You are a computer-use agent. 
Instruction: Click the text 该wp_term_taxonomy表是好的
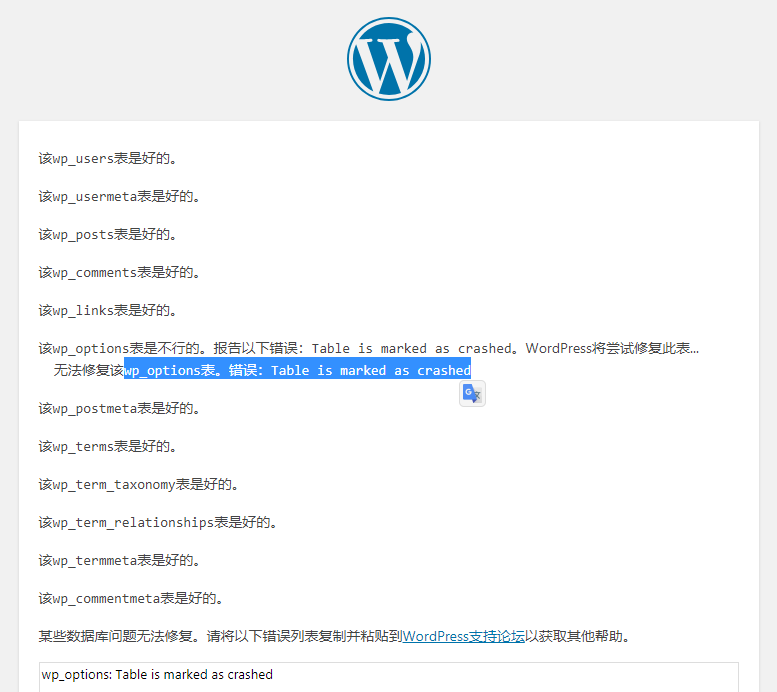(x=139, y=484)
